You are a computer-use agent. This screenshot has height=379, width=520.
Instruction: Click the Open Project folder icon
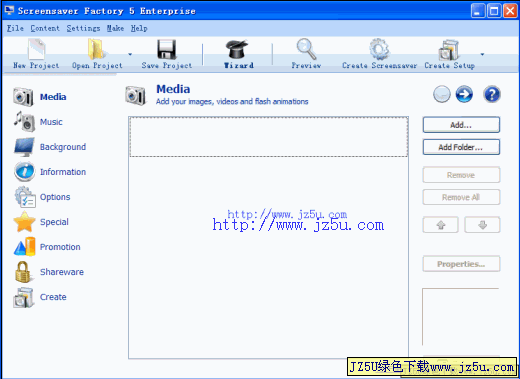click(x=96, y=49)
